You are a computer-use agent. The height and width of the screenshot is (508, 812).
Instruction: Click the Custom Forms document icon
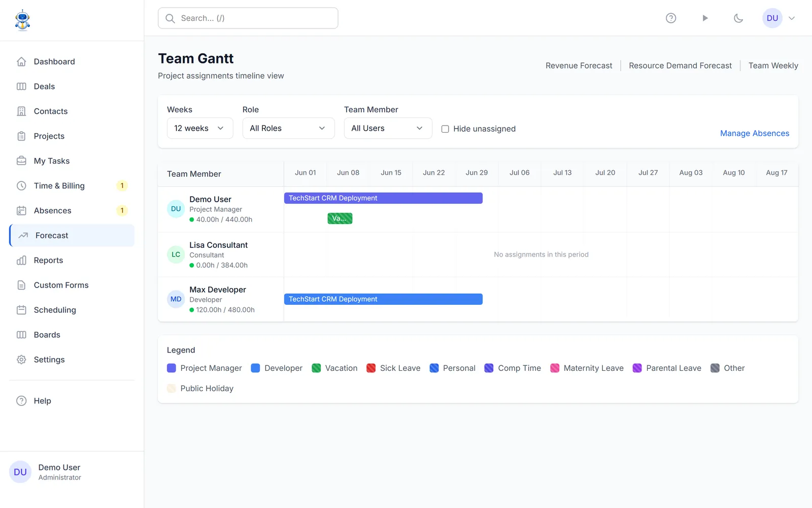tap(21, 285)
